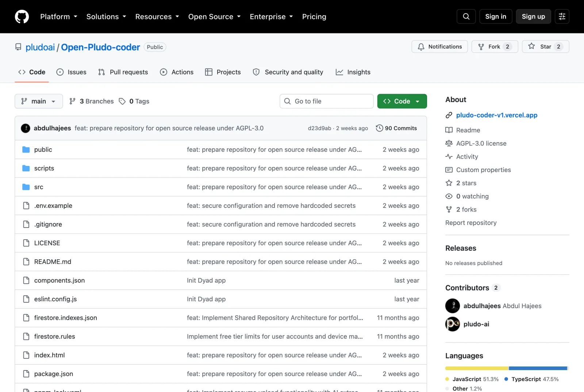
Task: Open the commit hash d23d9ab
Action: point(319,128)
